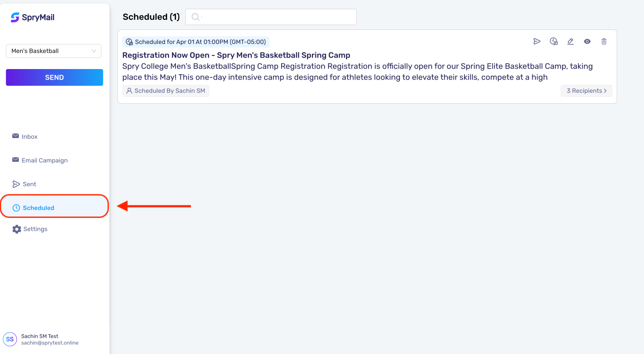This screenshot has height=354, width=644.
Task: Go to Inbox in sidebar
Action: (25, 137)
